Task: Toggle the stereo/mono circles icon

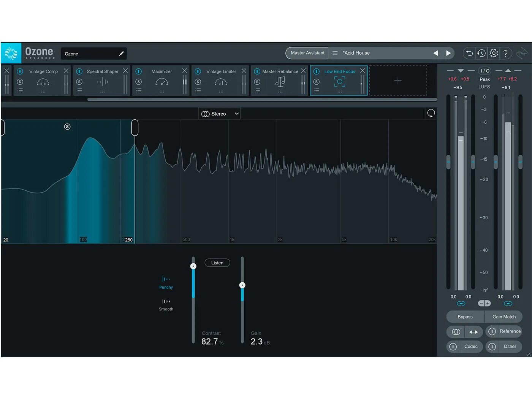Action: tap(456, 332)
